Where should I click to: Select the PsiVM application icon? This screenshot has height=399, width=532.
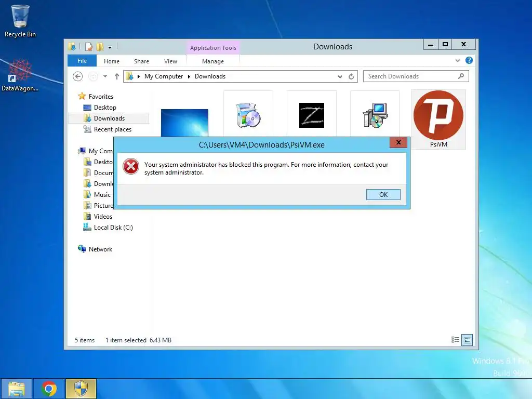(438, 119)
